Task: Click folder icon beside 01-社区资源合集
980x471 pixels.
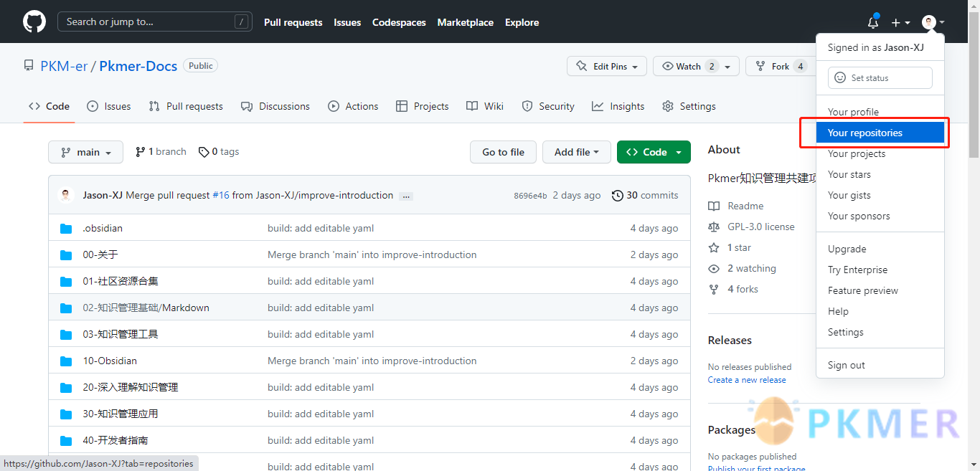Action: pos(66,281)
